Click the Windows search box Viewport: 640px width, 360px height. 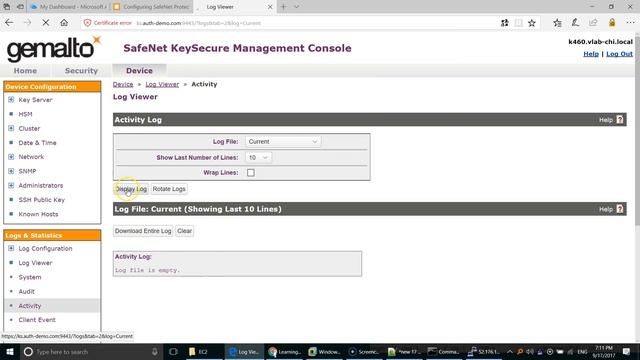point(92,351)
